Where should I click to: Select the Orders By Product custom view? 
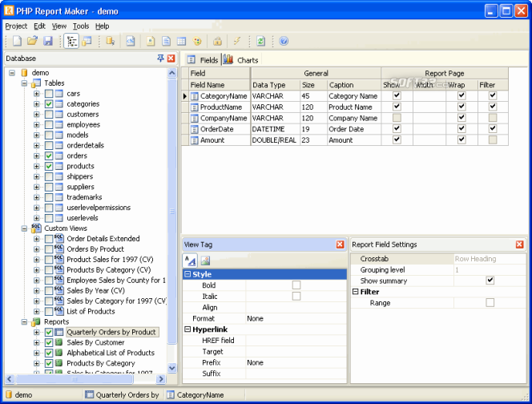point(95,248)
